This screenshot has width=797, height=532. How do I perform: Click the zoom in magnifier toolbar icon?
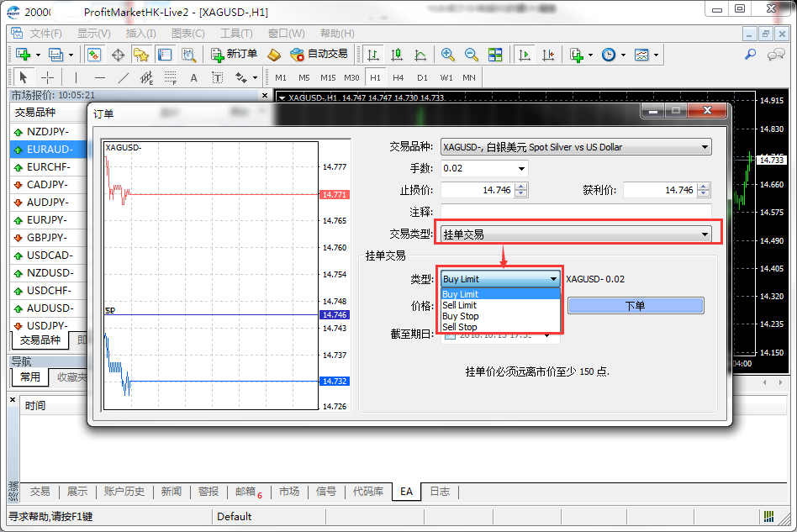(x=448, y=55)
